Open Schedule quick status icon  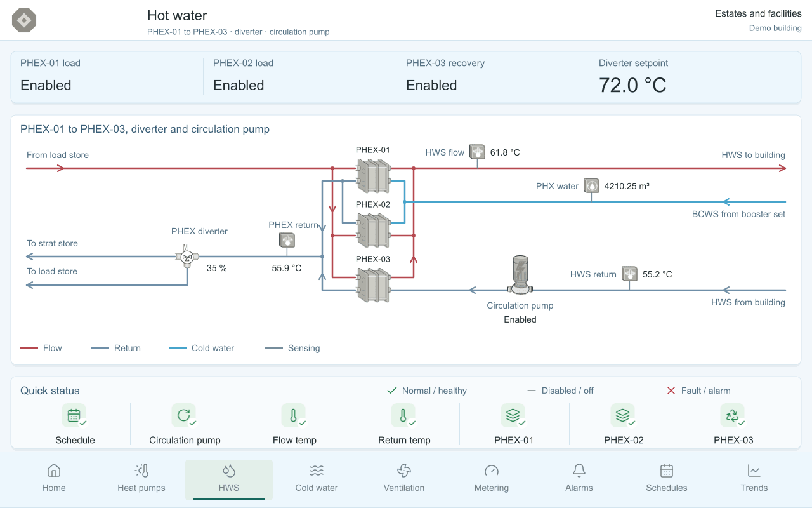pyautogui.click(x=75, y=416)
